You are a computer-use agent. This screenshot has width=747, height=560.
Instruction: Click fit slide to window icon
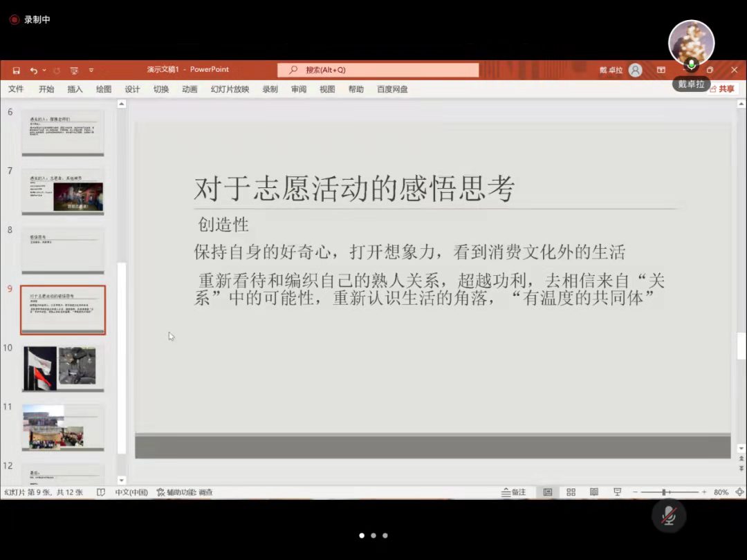(x=739, y=492)
